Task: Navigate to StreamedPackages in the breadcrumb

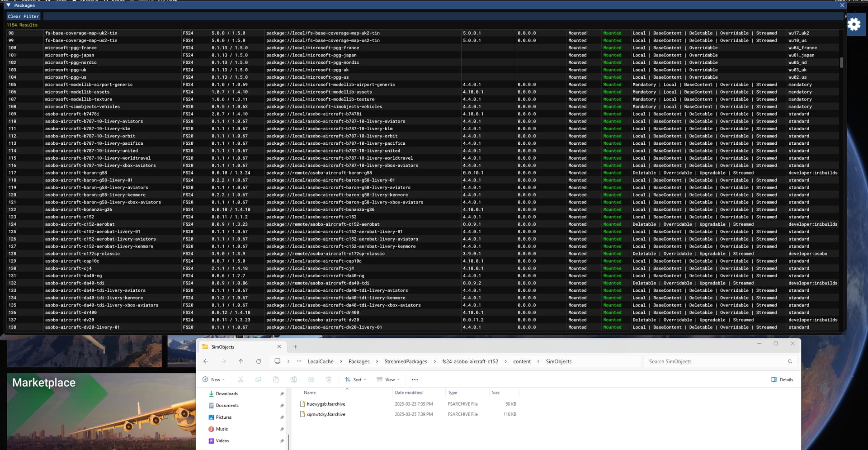Action: pos(406,361)
